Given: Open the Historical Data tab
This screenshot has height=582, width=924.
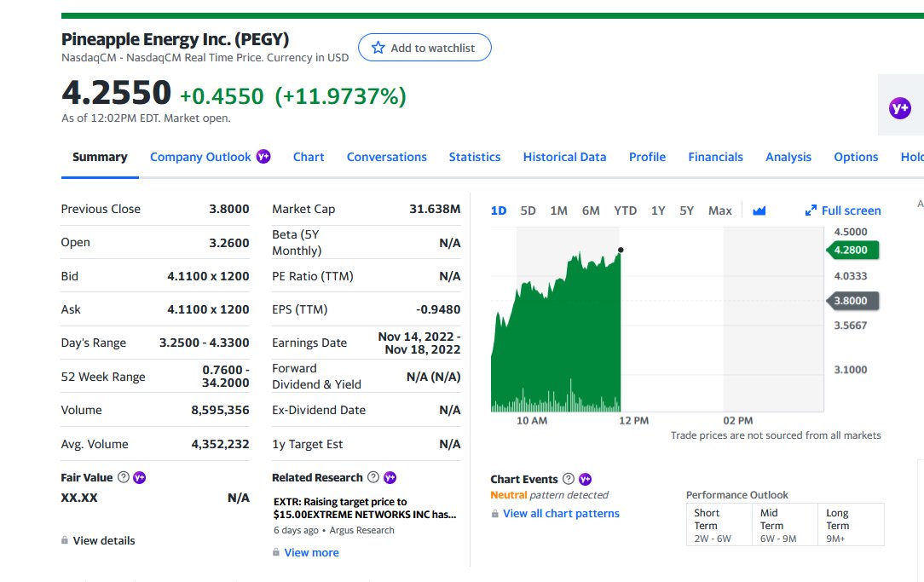Looking at the screenshot, I should tap(564, 158).
